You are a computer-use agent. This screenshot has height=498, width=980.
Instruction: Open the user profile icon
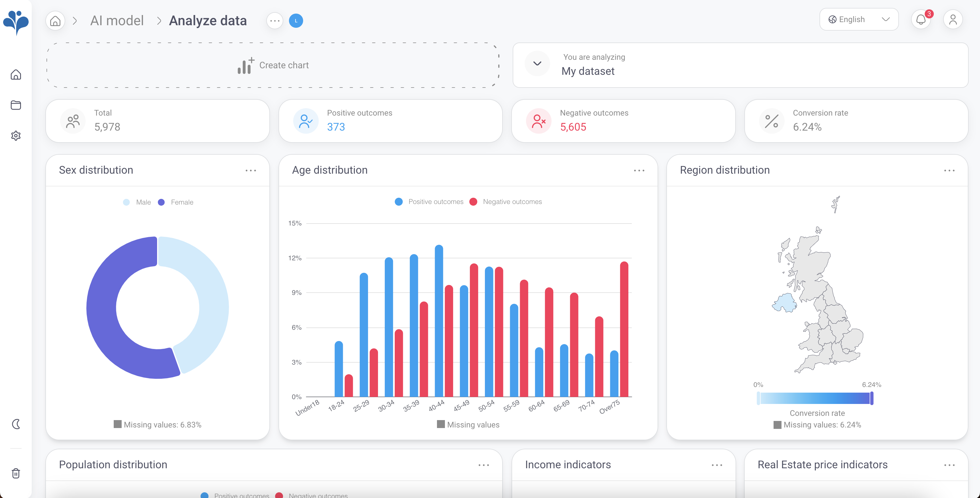tap(953, 19)
